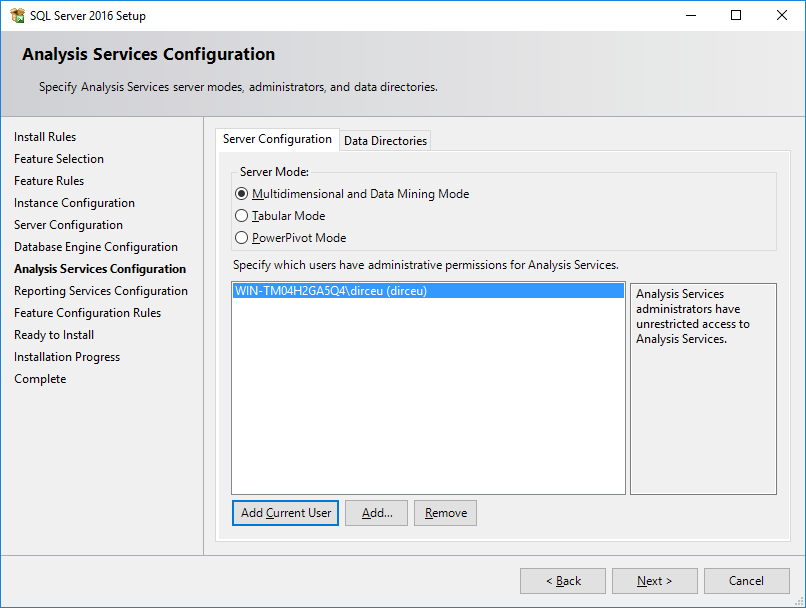This screenshot has width=806, height=608.
Task: Remove the selected administrator
Action: click(446, 513)
